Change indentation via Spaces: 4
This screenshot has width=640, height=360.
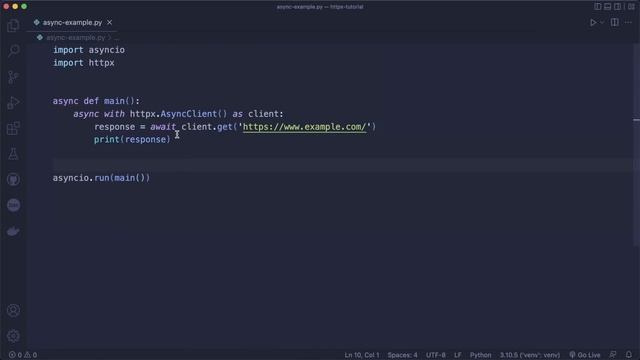402,355
